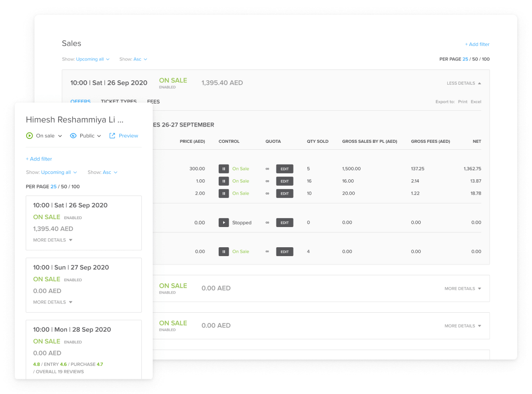The image size is (532, 394).
Task: Click the Gross Sales by PL column header
Action: tap(369, 141)
